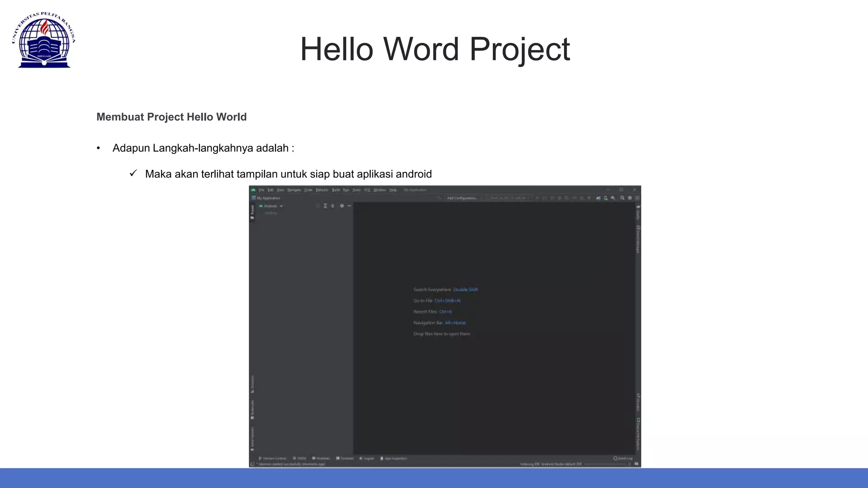Screen dimensions: 868x488
Task: Click the Version Control tool button
Action: [273, 458]
